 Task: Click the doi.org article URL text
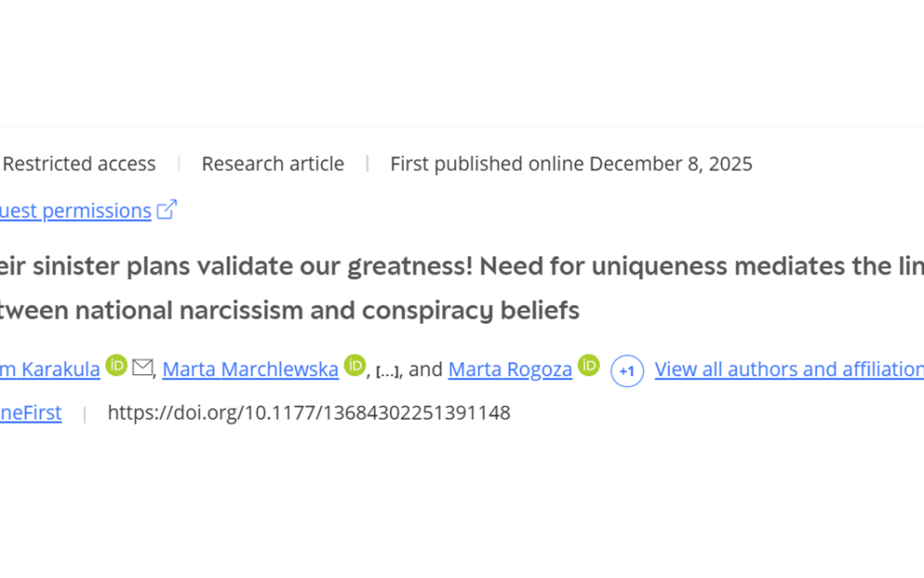pyautogui.click(x=308, y=413)
